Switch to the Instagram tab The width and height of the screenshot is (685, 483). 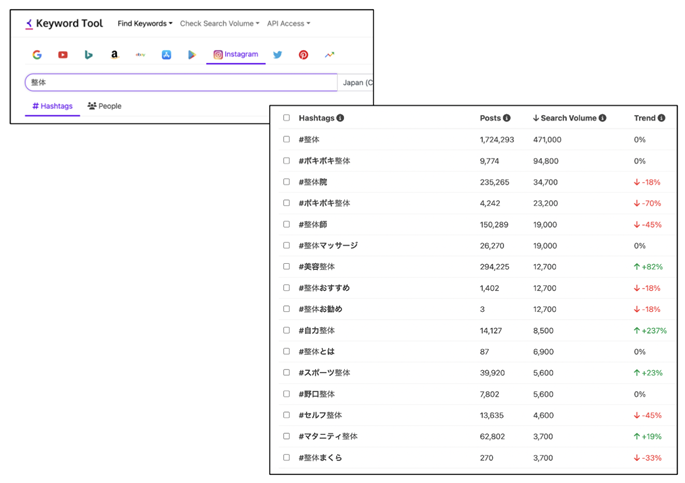236,55
